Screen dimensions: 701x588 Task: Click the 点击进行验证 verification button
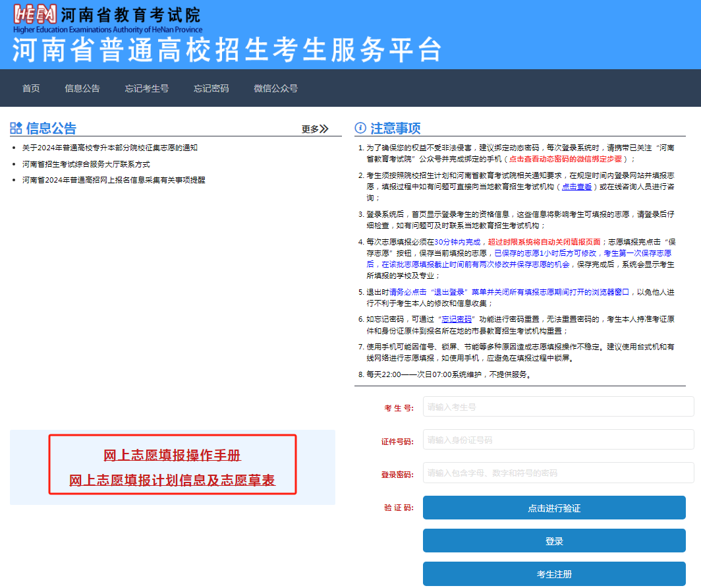(554, 508)
